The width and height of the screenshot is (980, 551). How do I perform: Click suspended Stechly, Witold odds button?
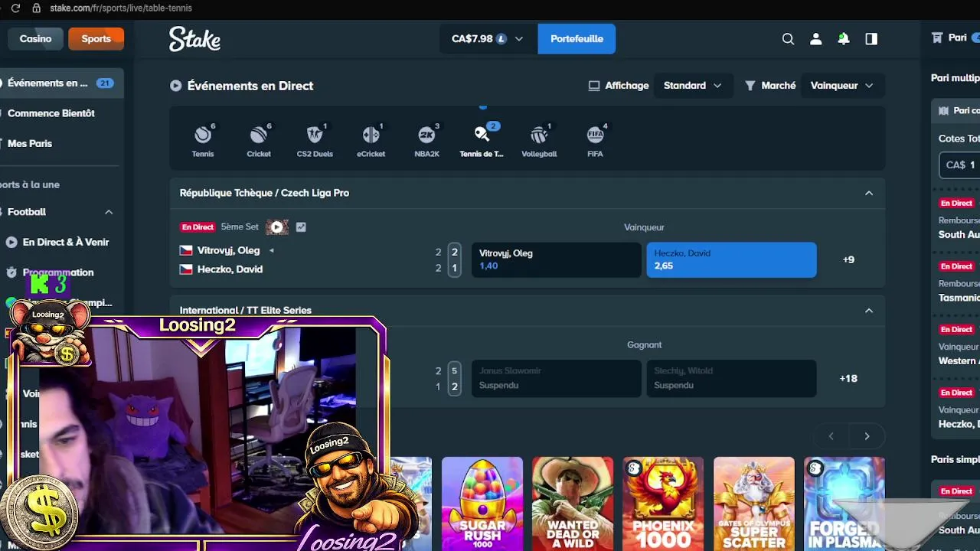731,378
